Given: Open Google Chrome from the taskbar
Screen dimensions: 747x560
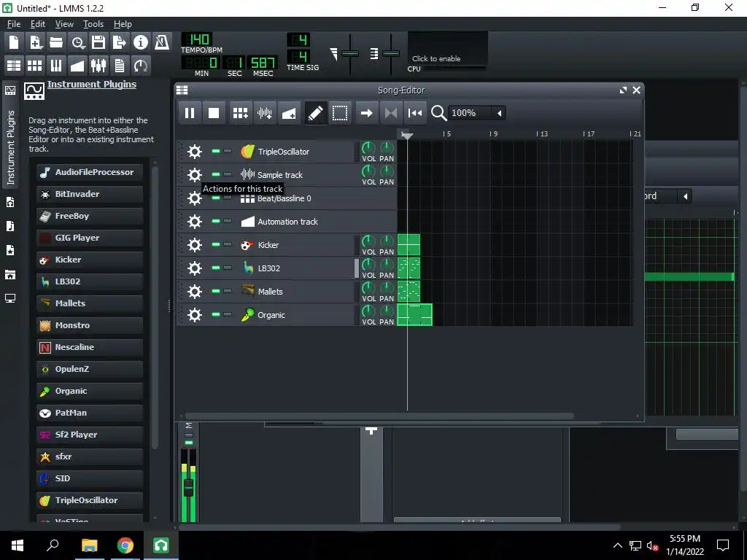Looking at the screenshot, I should (125, 545).
